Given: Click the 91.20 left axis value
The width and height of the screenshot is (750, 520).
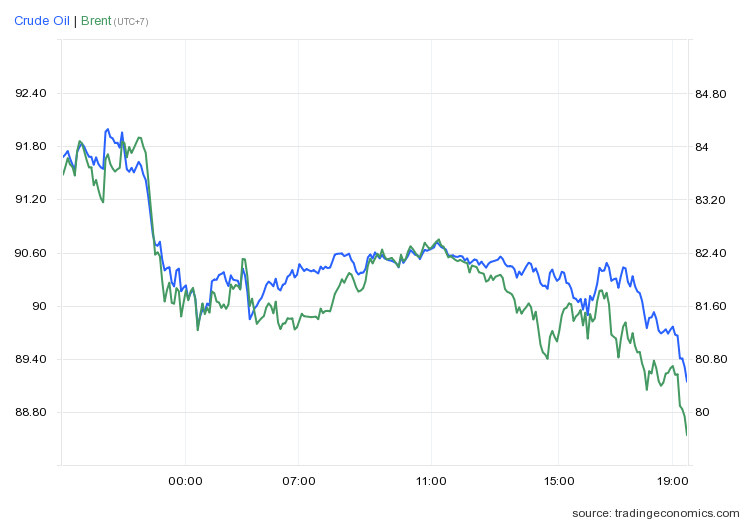Looking at the screenshot, I should 30,200.
